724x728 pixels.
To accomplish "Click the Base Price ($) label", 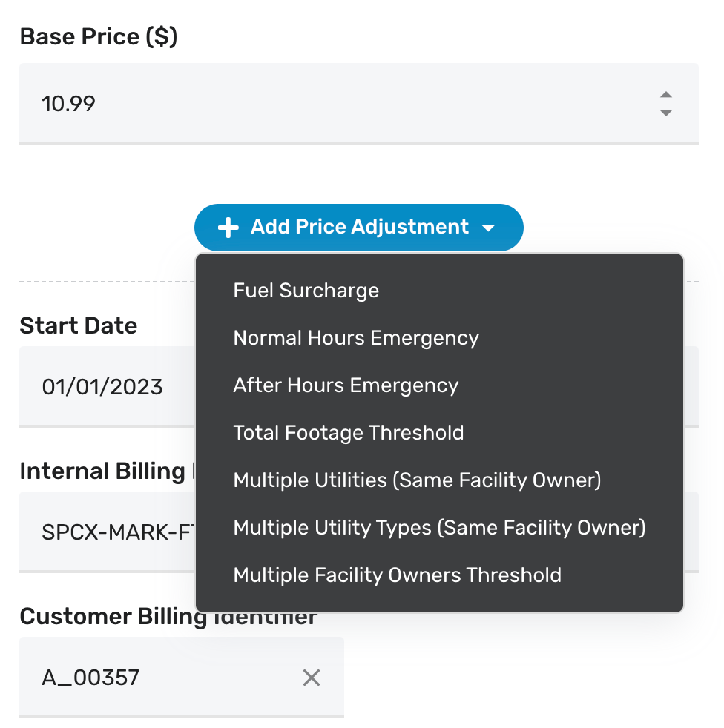I will 99,37.
